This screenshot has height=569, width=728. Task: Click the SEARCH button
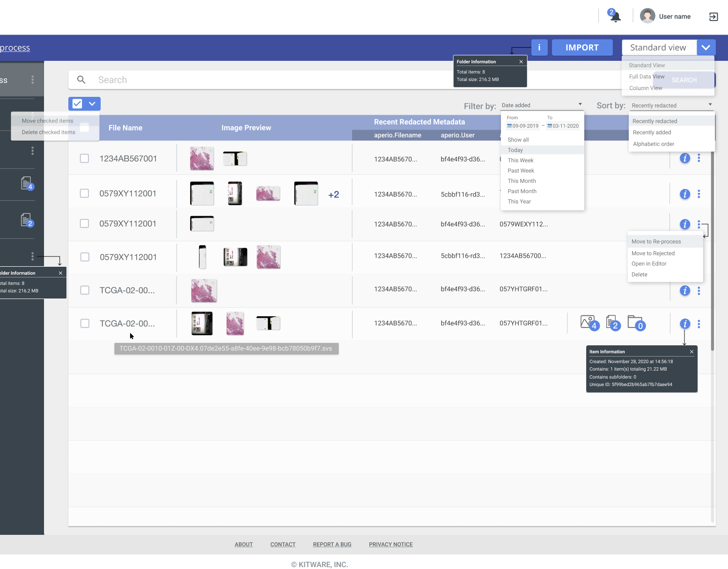[684, 80]
